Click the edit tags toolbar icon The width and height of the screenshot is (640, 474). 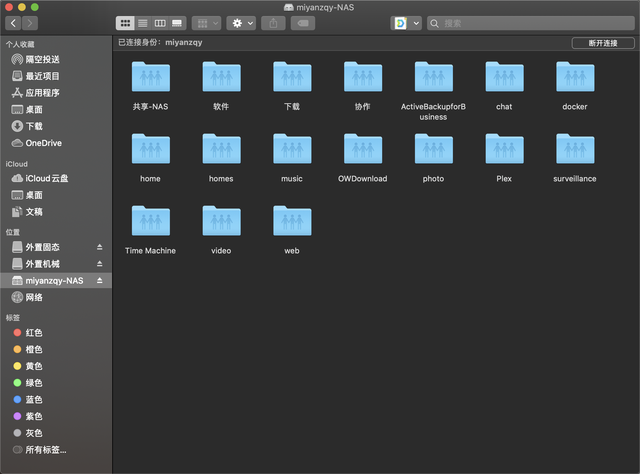click(303, 23)
